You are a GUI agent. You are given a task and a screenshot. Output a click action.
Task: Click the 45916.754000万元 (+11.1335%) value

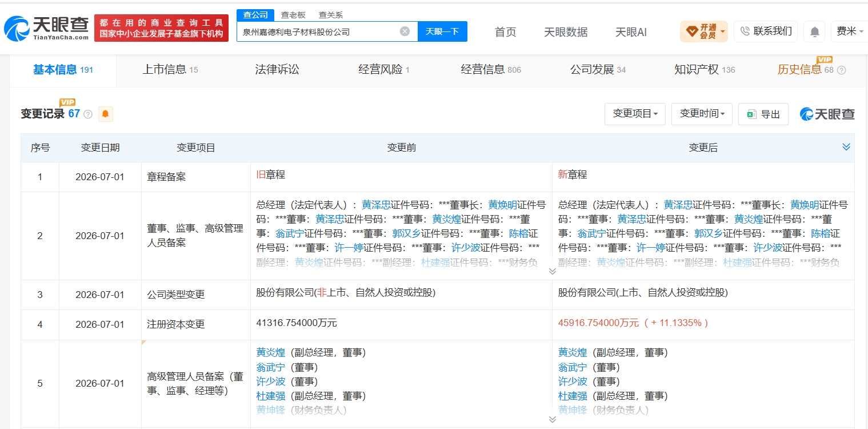click(633, 323)
